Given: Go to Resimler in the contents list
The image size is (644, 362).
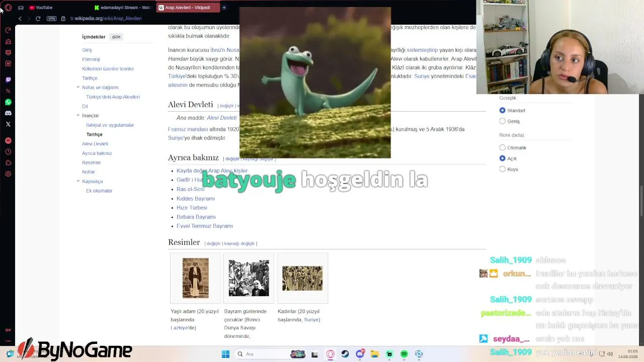Looking at the screenshot, I should (92, 163).
